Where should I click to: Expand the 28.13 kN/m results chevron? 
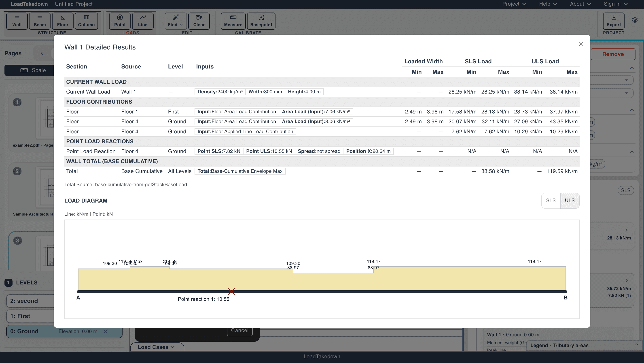[x=627, y=230]
